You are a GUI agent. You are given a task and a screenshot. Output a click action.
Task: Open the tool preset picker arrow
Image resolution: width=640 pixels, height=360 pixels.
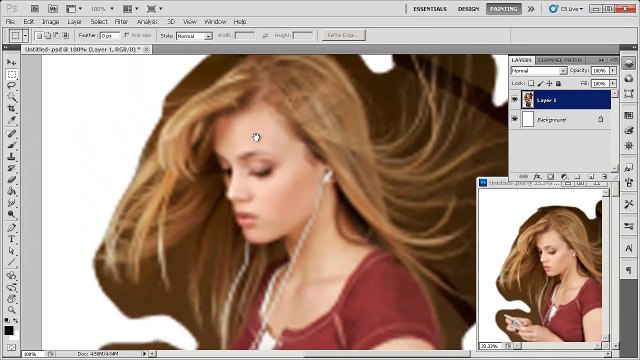pyautogui.click(x=25, y=36)
